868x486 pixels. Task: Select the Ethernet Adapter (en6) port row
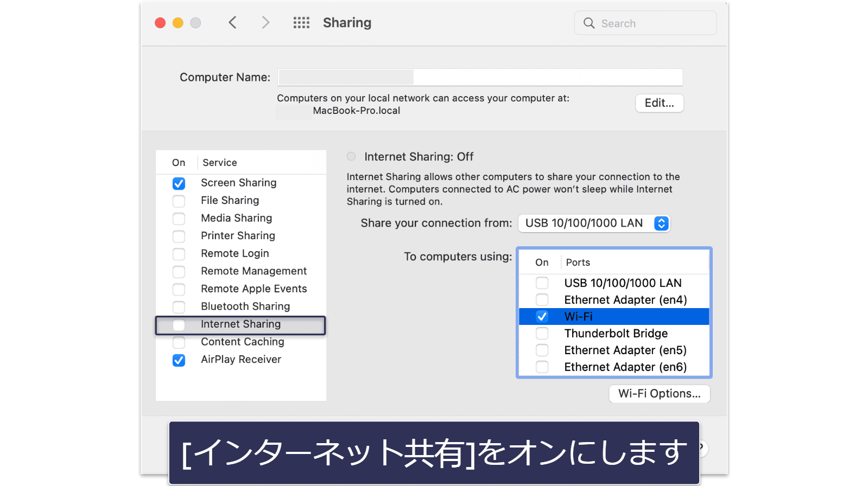point(614,367)
